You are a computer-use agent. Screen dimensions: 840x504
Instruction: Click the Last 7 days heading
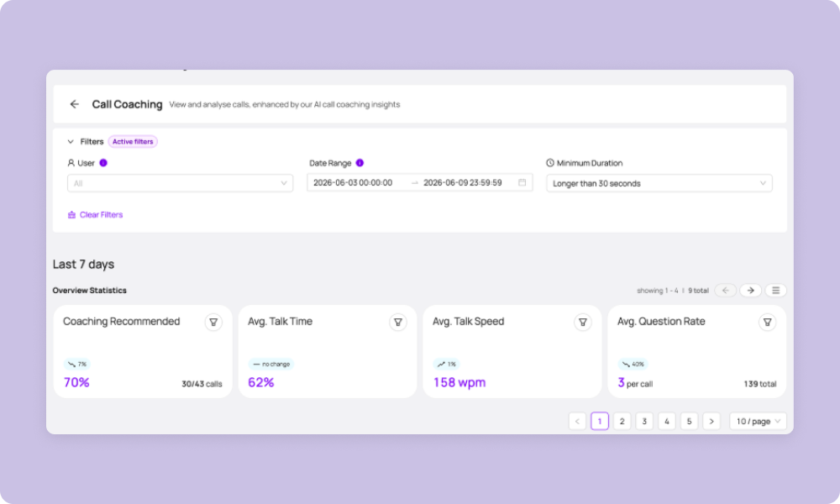83,265
